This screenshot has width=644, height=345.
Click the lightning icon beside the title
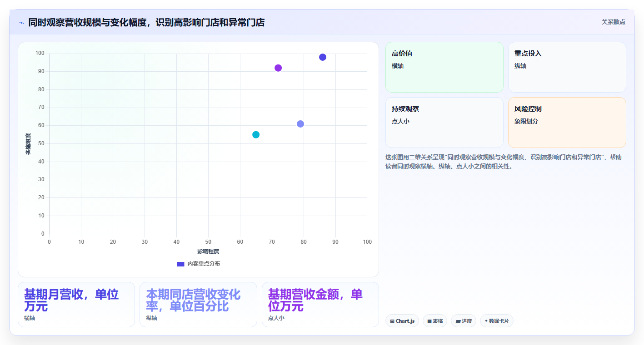21,23
